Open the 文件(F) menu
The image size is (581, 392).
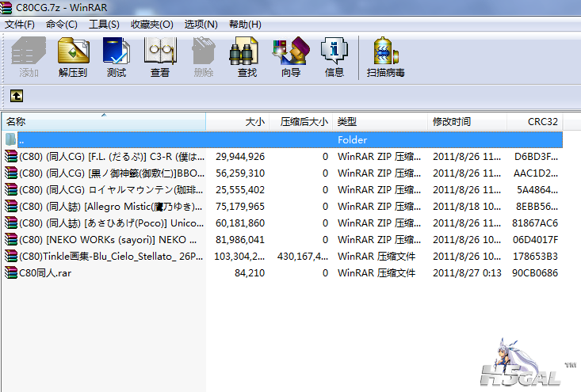coord(20,25)
